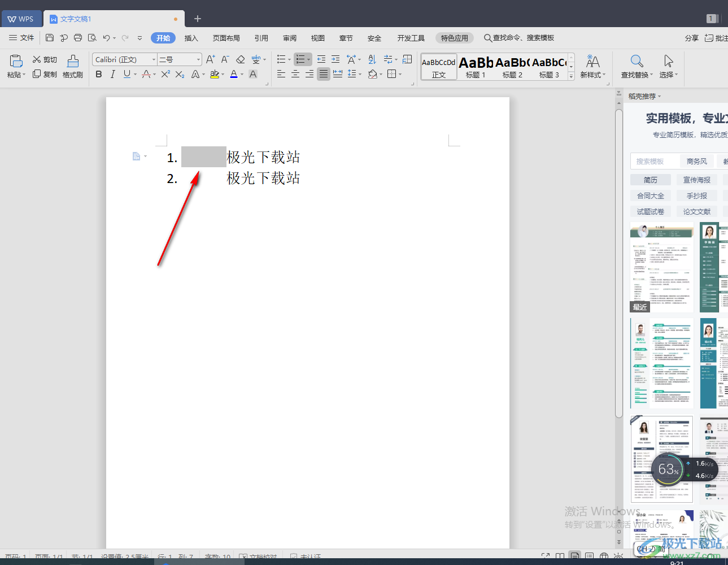This screenshot has height=565, width=728.
Task: Click the 宣传海报 category button
Action: [x=697, y=180]
